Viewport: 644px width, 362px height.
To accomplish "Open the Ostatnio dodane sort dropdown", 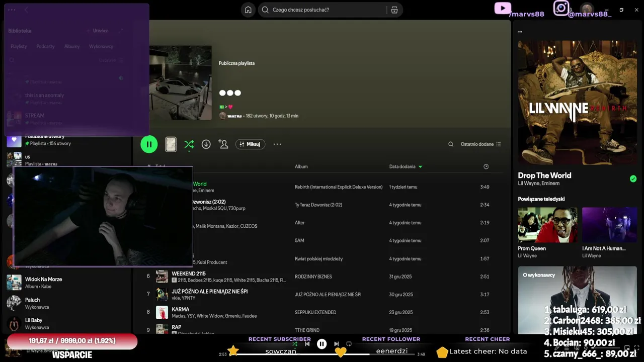I will click(x=480, y=144).
